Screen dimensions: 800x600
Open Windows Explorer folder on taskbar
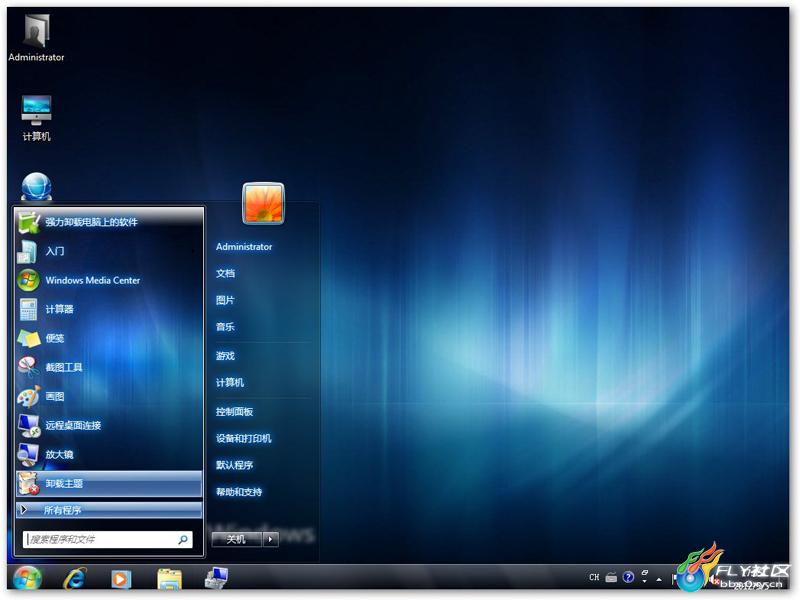coord(169,579)
